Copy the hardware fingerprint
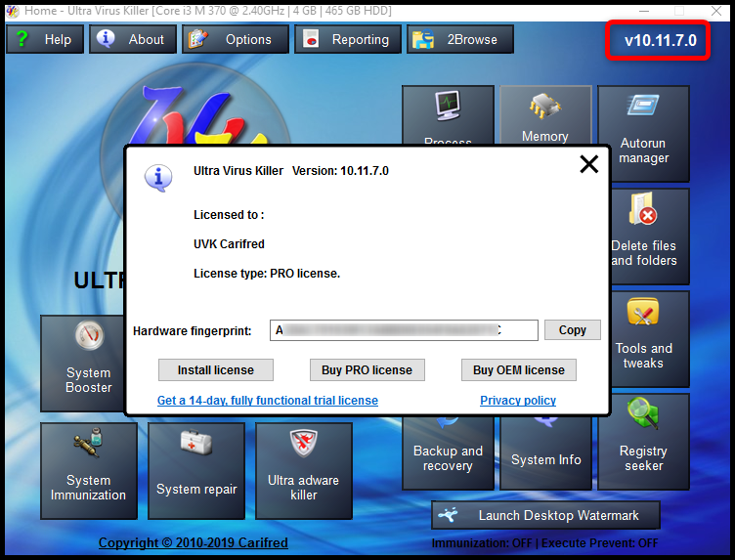The width and height of the screenshot is (735, 560). pos(573,330)
